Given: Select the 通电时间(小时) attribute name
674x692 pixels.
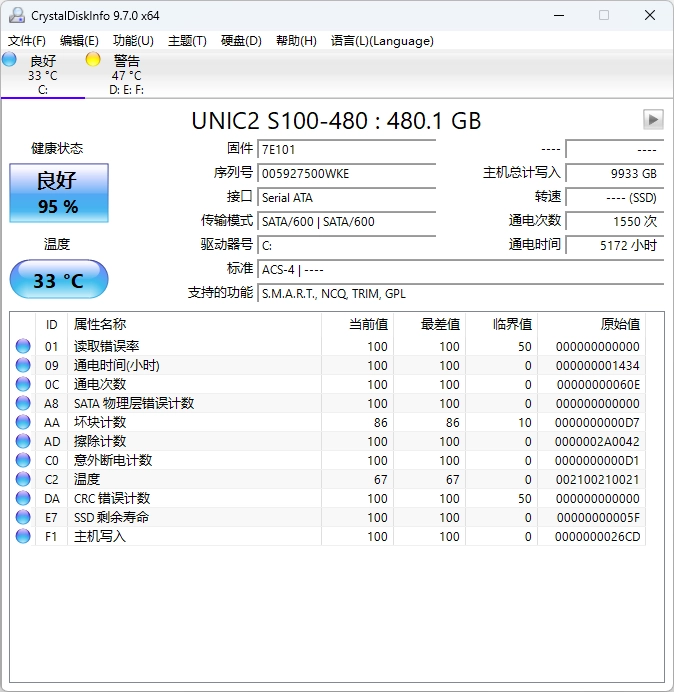Looking at the screenshot, I should [117, 365].
